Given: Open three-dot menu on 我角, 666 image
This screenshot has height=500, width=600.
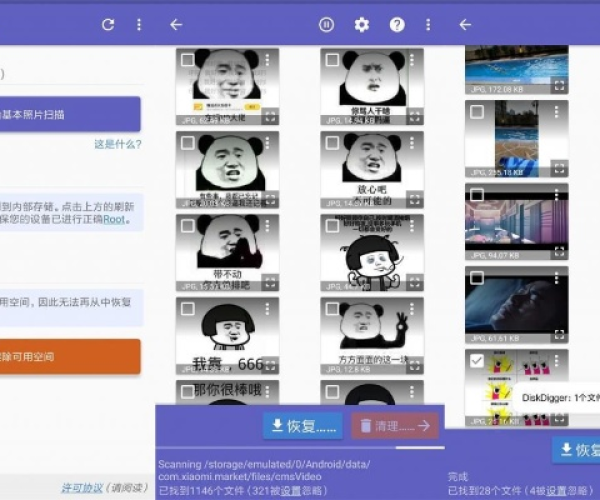Looking at the screenshot, I should (267, 309).
